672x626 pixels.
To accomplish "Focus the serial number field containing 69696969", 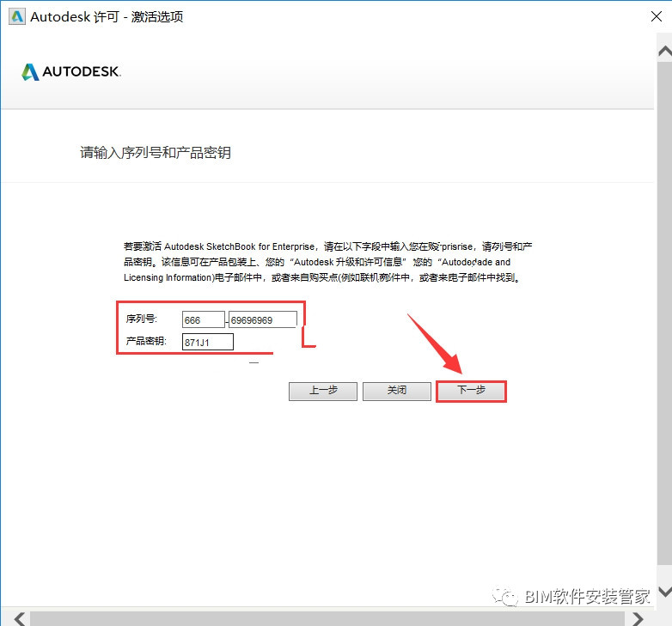I will coord(263,319).
